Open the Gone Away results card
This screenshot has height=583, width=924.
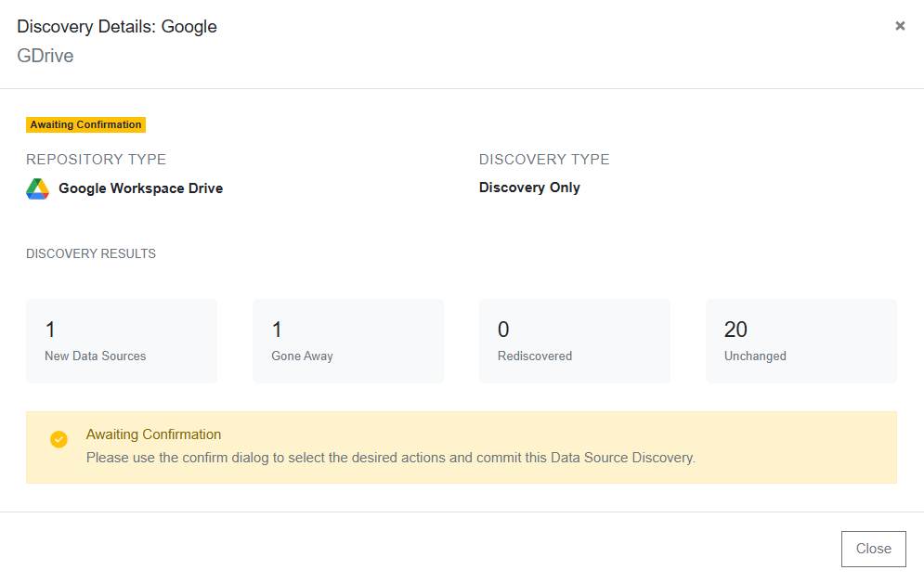pos(348,341)
